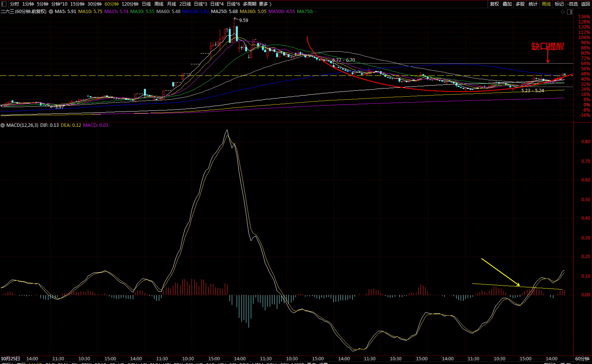This screenshot has width=592, height=364.
Task: Click the 返回 back button
Action: (x=586, y=4)
